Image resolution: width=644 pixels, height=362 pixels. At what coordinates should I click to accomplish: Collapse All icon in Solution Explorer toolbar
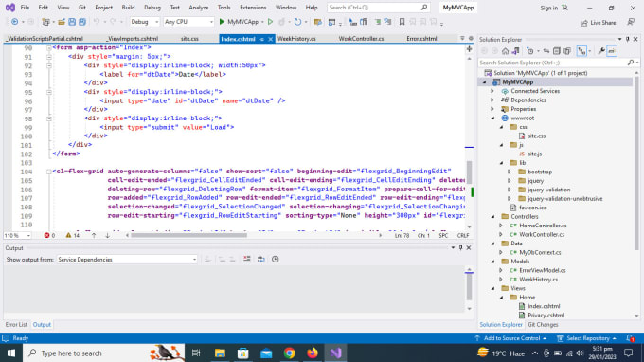click(x=557, y=51)
